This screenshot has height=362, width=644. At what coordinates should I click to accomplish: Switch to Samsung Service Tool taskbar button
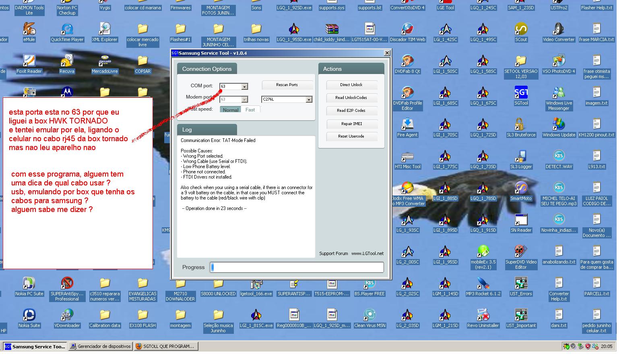pos(35,346)
